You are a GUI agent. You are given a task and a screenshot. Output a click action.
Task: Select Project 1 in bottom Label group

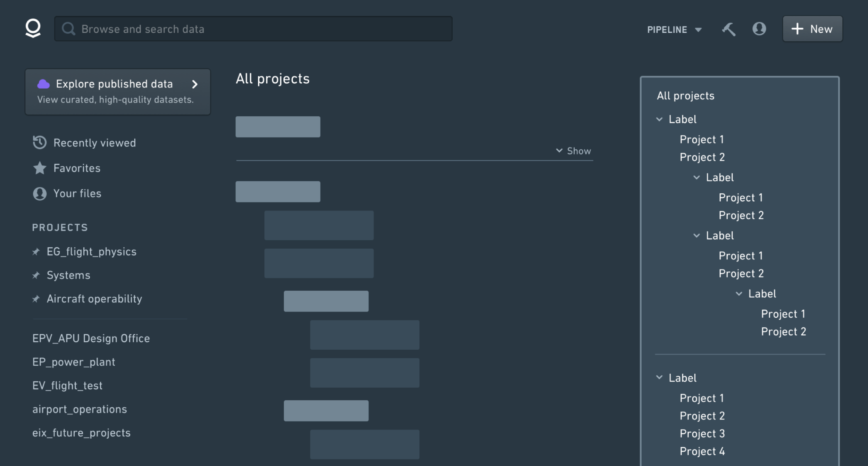[x=702, y=398]
